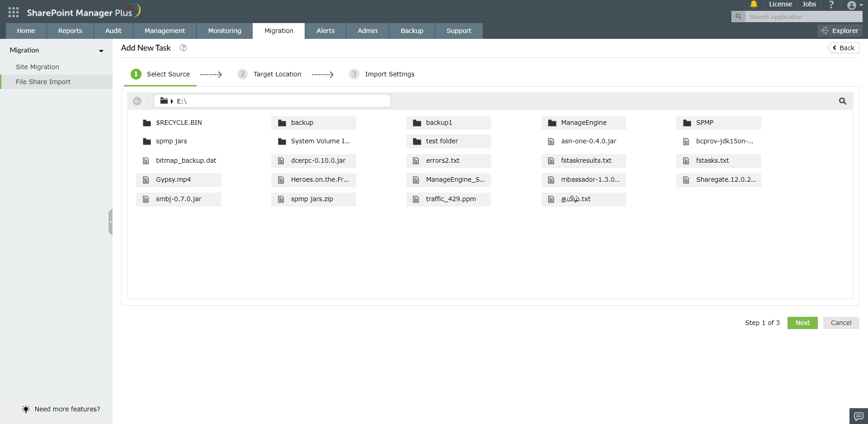Click the spmp jars folder icon

[x=146, y=141]
